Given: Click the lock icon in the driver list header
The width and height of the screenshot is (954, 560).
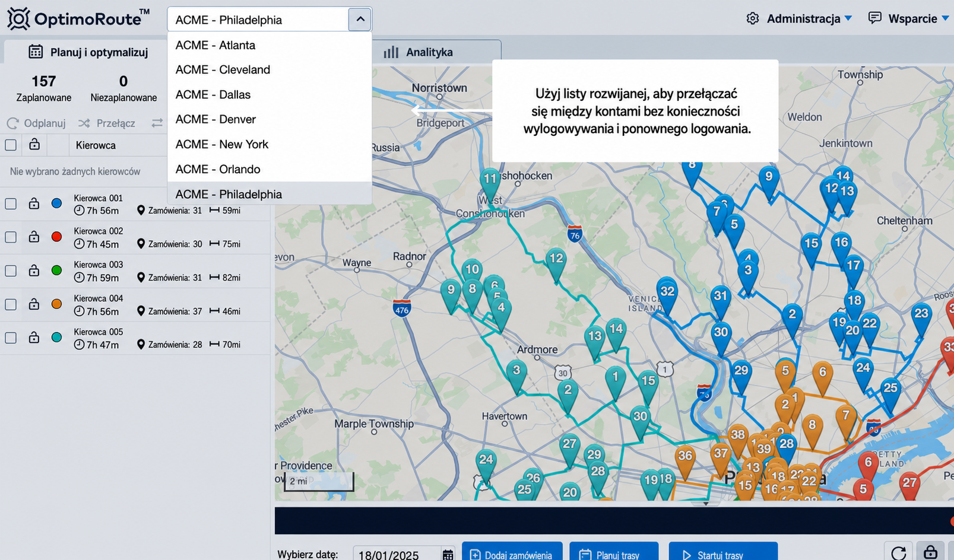Looking at the screenshot, I should pyautogui.click(x=34, y=144).
